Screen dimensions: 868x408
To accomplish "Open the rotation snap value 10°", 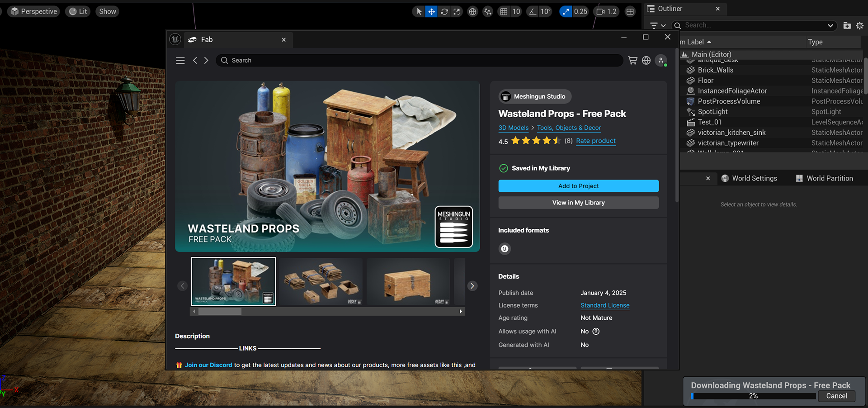I will [546, 11].
